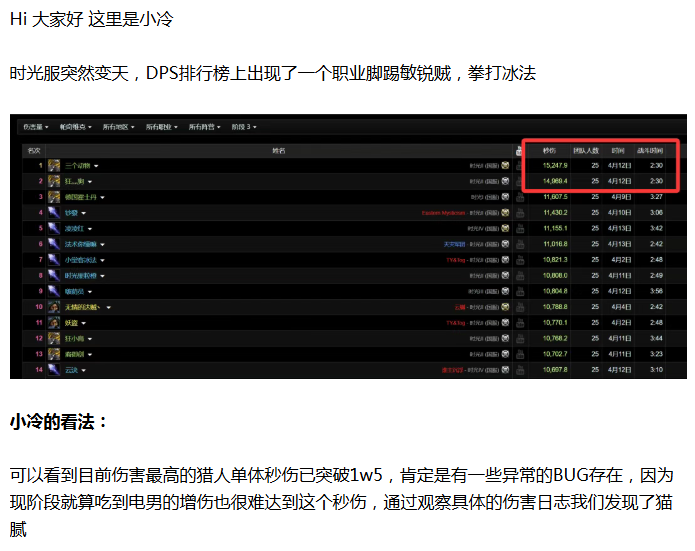Click the Eastern Mysticism guild link

445,213
